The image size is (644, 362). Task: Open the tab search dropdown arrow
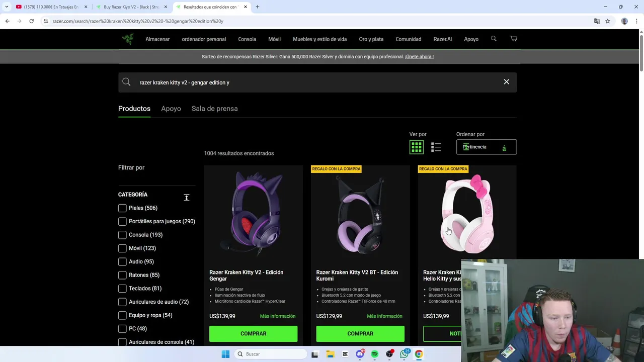point(7,7)
